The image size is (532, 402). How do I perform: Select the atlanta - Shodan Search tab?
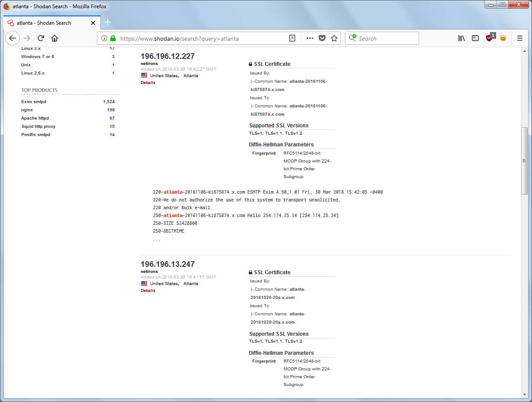(x=52, y=23)
